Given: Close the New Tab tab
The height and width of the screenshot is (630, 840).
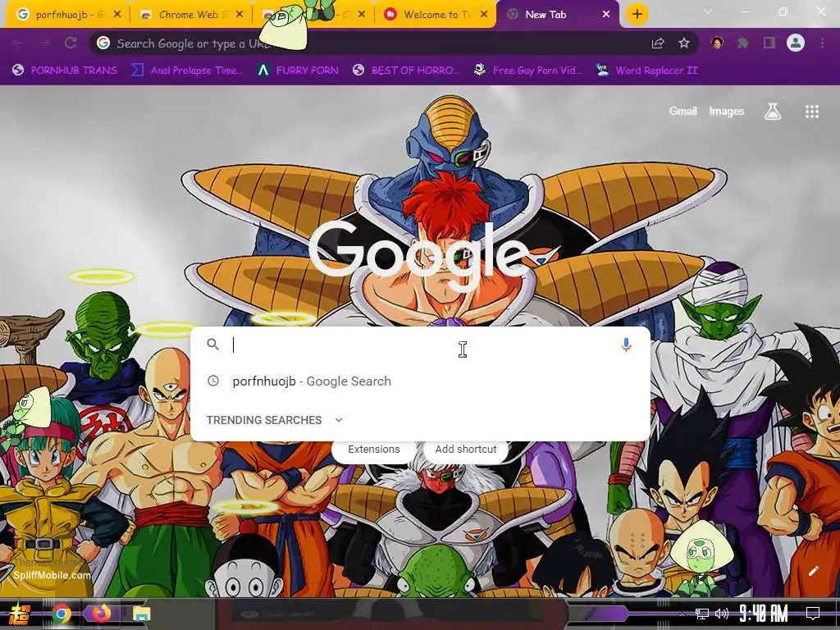Looking at the screenshot, I should point(606,15).
